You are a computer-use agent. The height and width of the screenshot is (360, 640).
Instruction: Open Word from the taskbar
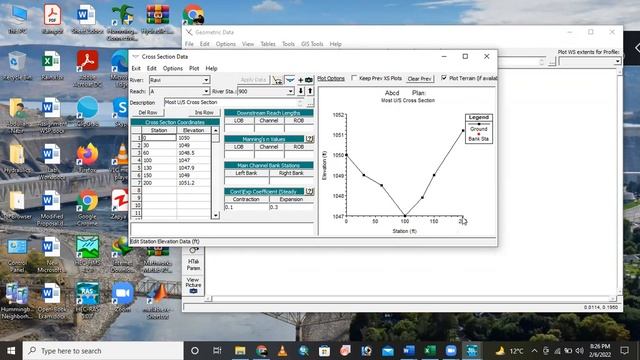point(409,351)
